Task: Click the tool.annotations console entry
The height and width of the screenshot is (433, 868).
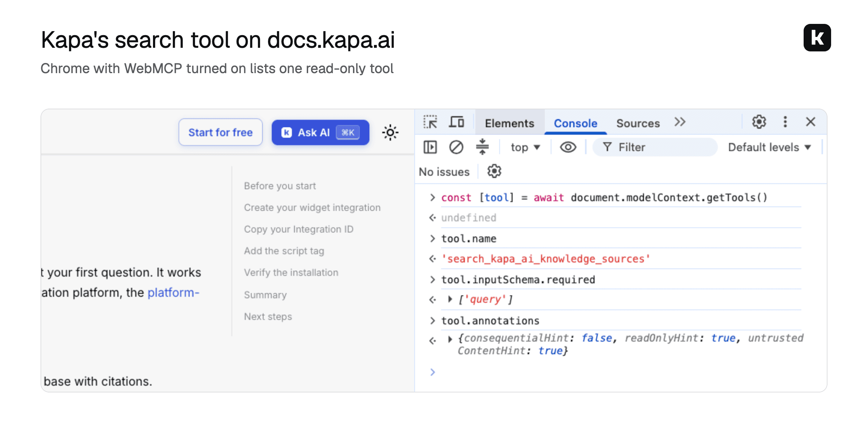Action: [x=490, y=321]
